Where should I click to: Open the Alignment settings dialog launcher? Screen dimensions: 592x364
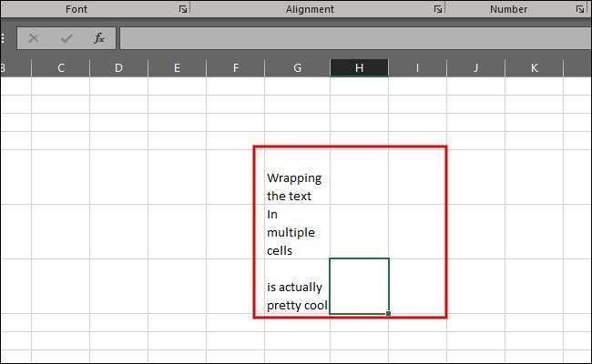click(x=438, y=9)
